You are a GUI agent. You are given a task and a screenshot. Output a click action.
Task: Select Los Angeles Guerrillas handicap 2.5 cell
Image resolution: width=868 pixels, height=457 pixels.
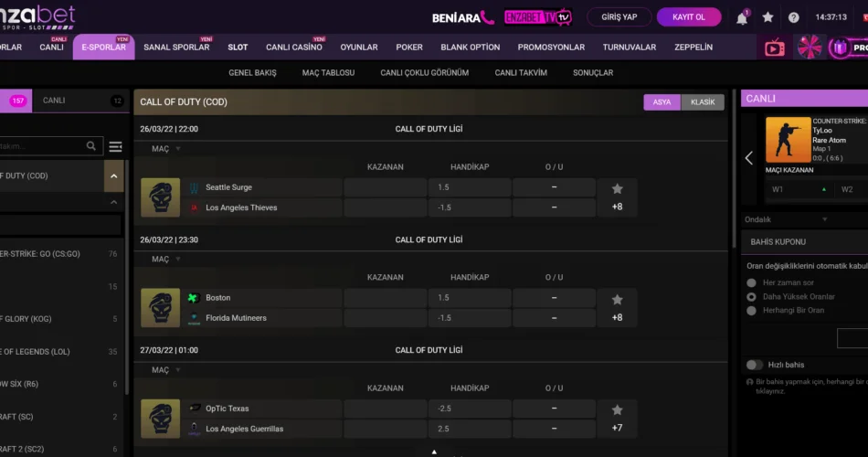click(x=470, y=429)
